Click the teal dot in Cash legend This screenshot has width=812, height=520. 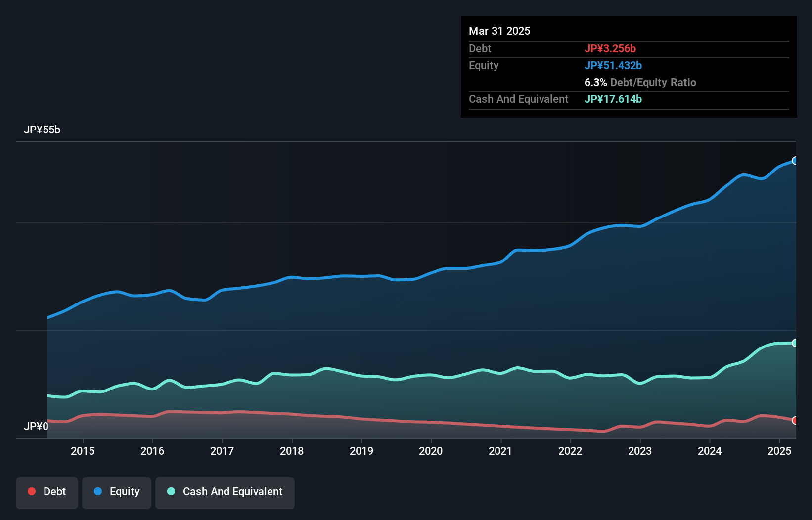click(171, 491)
